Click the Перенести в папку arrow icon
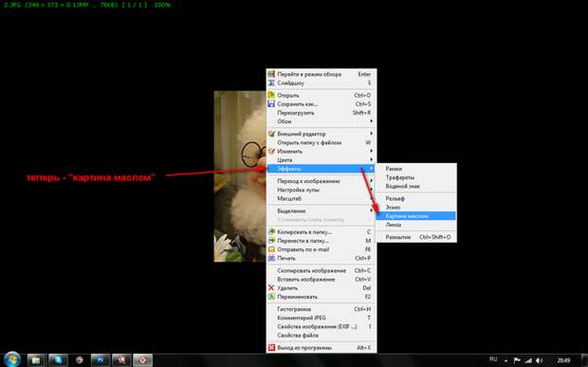Image resolution: width=588 pixels, height=367 pixels. (x=271, y=240)
